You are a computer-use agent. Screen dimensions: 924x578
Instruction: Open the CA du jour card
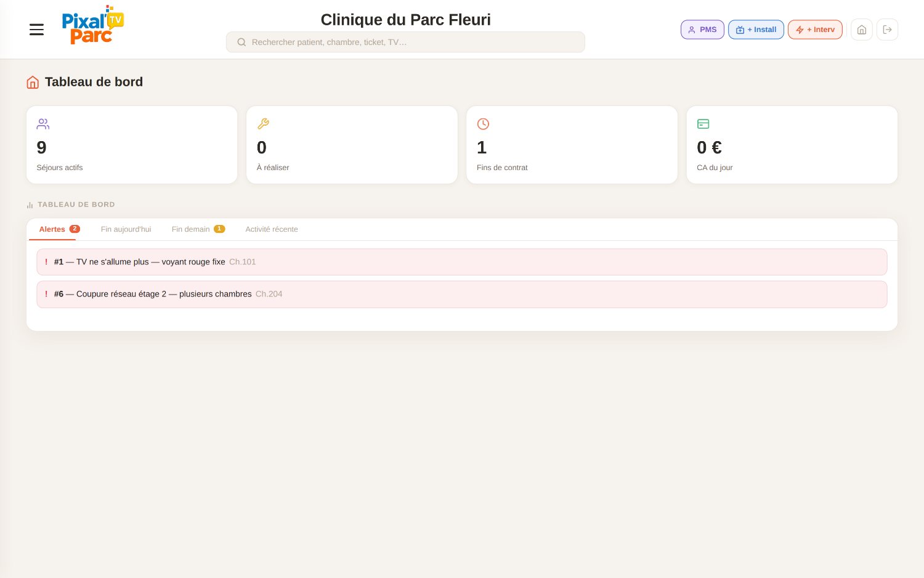792,145
